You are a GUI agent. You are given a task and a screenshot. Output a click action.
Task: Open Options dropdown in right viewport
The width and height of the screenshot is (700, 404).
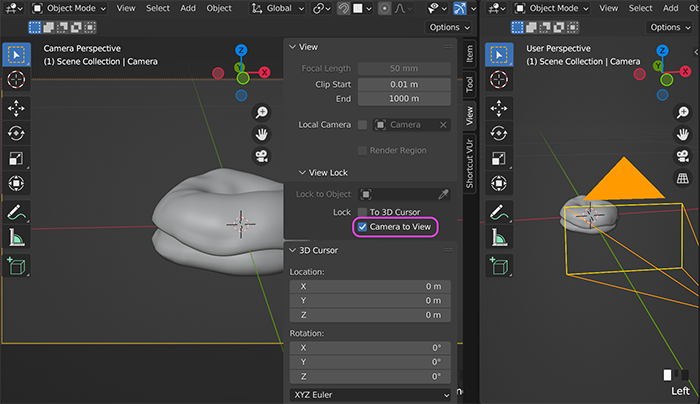[x=670, y=27]
